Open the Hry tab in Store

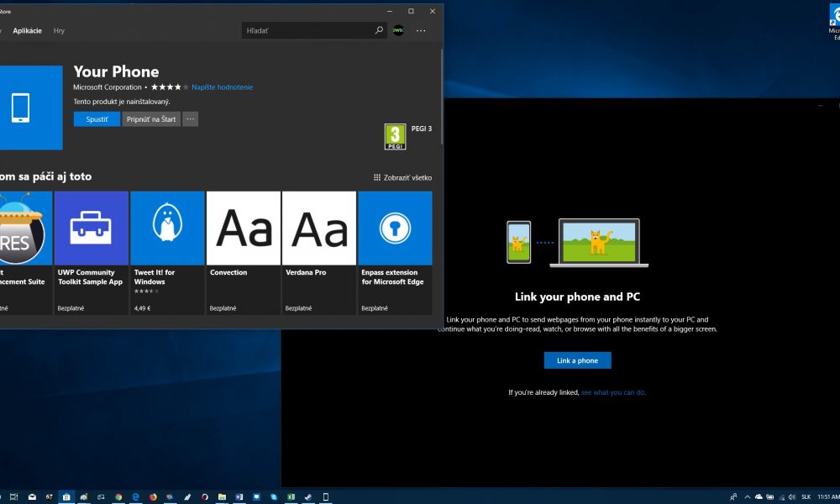(59, 30)
